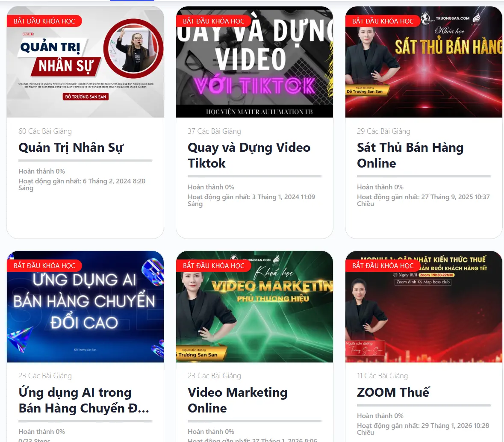Open Ứng dụng AI trong Bán Hàng title

click(83, 400)
